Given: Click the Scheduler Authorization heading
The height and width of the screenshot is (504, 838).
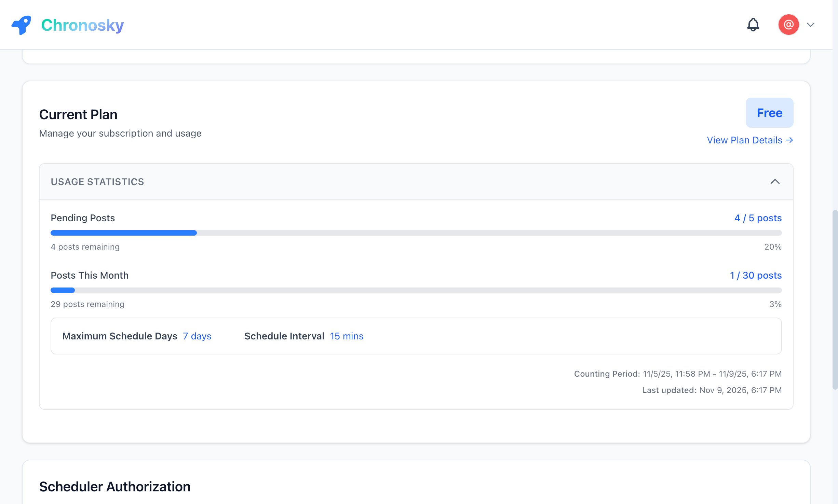Looking at the screenshot, I should click(x=115, y=487).
